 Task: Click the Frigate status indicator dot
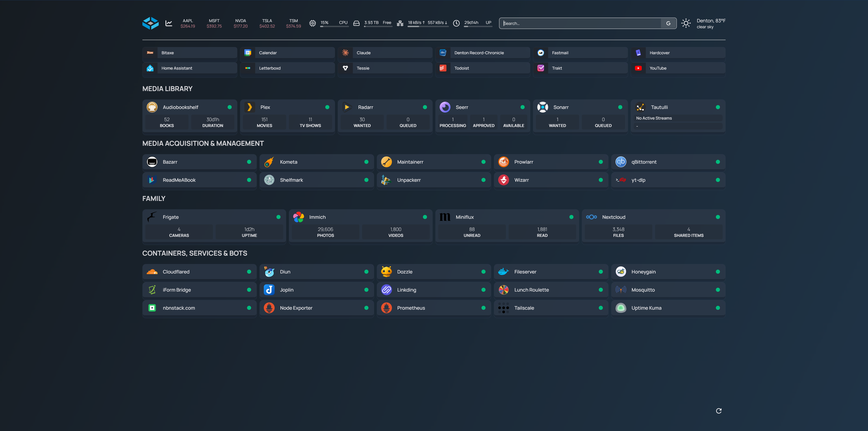click(278, 217)
